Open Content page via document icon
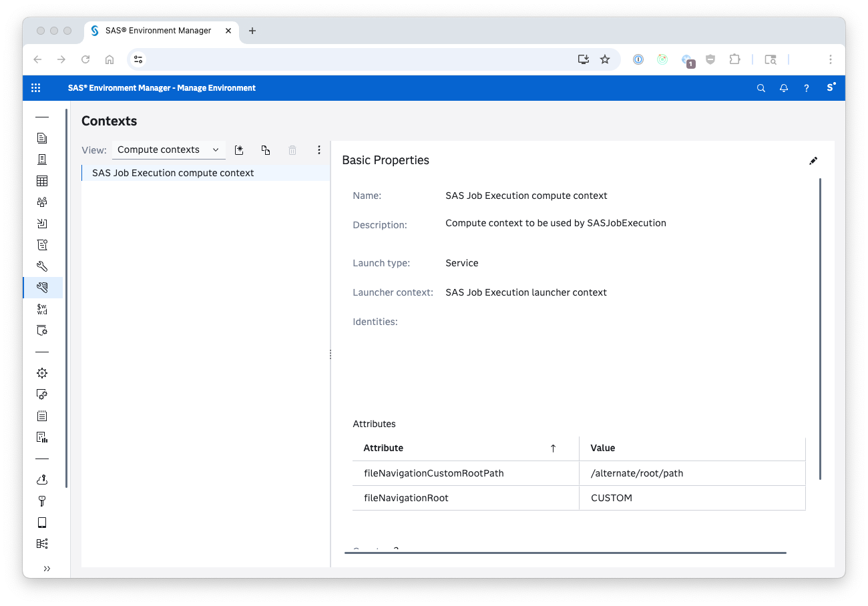 coord(42,138)
